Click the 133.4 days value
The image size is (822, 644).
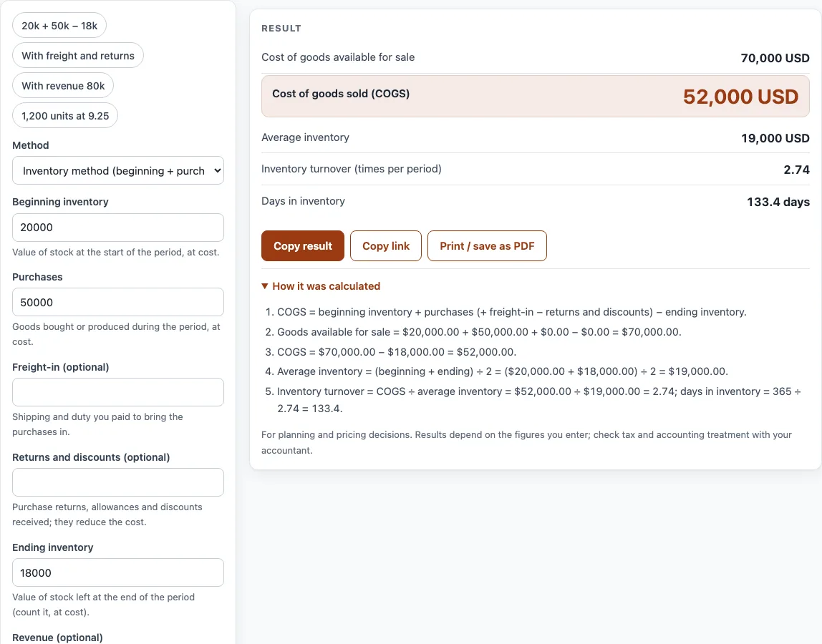[x=778, y=202]
